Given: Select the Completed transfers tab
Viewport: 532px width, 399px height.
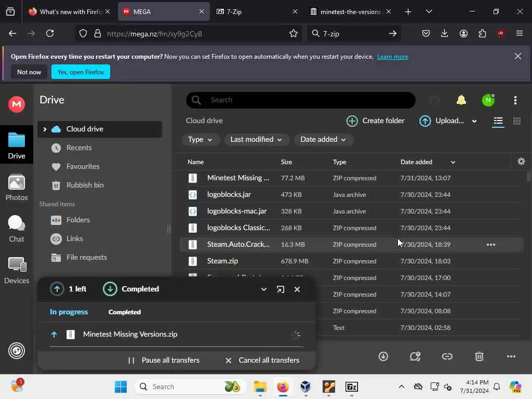Looking at the screenshot, I should coord(125,312).
